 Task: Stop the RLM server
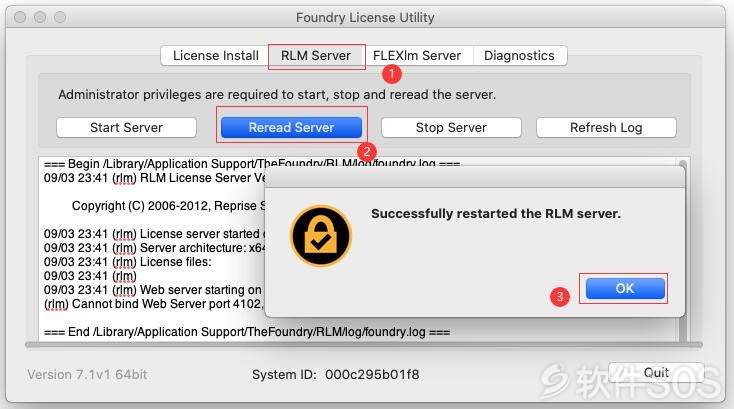(451, 127)
